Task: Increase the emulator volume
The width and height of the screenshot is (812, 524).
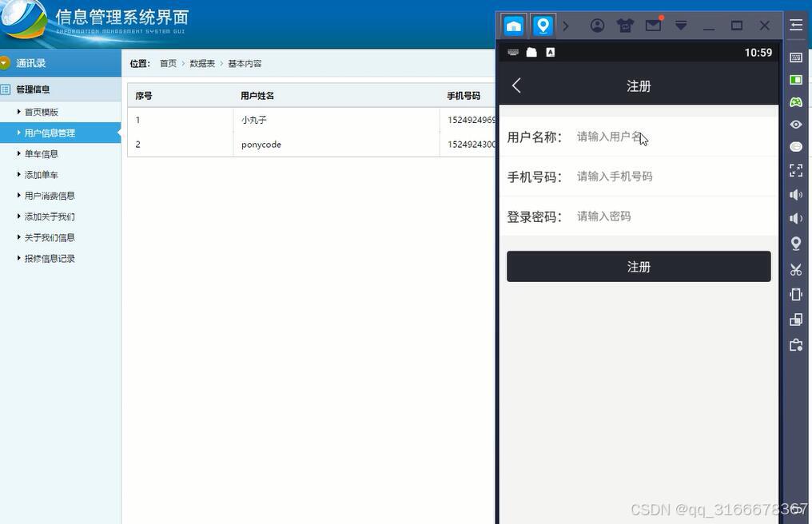Action: pyautogui.click(x=796, y=195)
